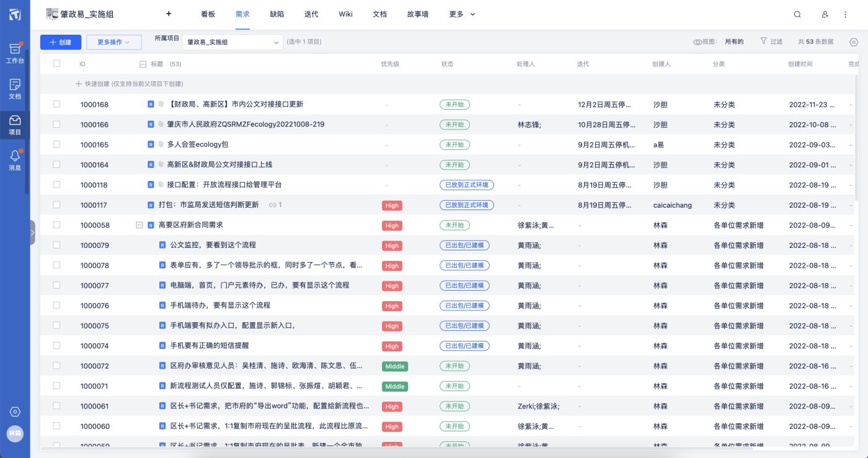Image resolution: width=868 pixels, height=458 pixels.
Task: Open the table column settings gear icon
Action: pos(854,42)
